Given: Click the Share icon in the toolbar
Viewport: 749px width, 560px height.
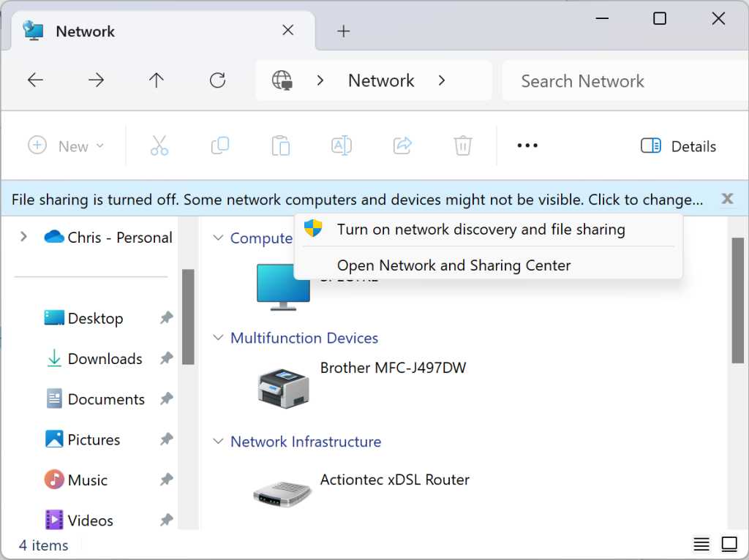Looking at the screenshot, I should [x=402, y=145].
